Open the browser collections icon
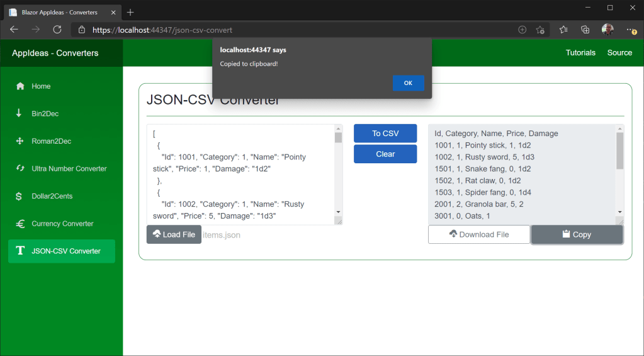Image resolution: width=644 pixels, height=356 pixels. [x=585, y=30]
